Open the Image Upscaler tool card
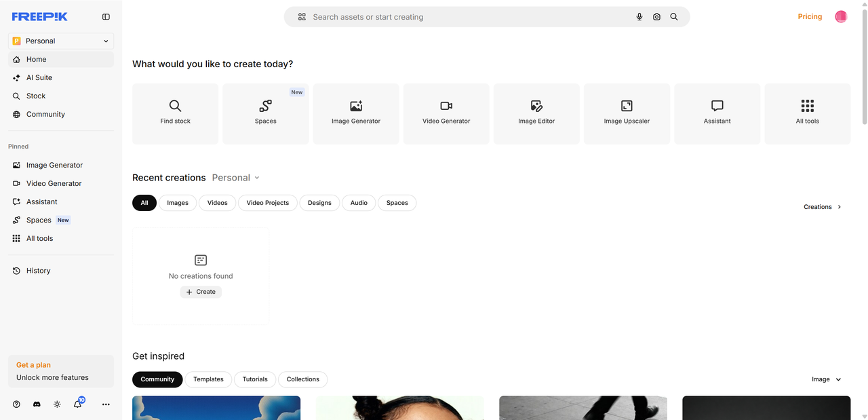Screen dimensions: 868x420 (x=627, y=114)
